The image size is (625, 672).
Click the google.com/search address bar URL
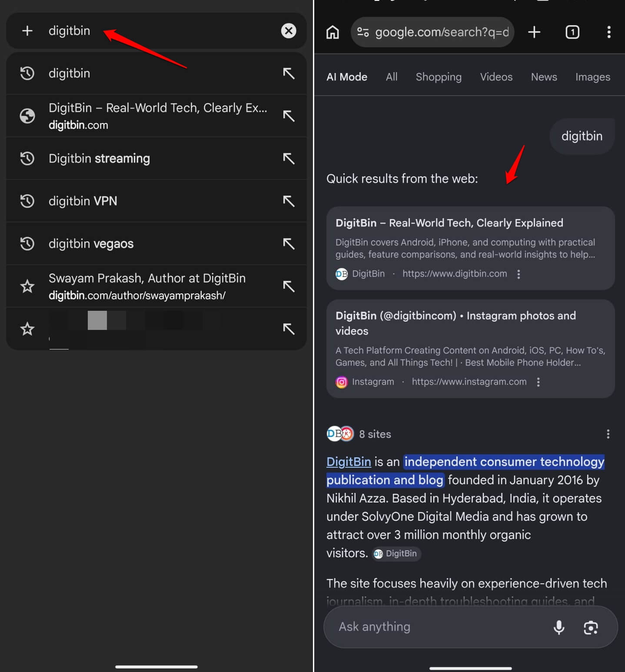[x=442, y=32]
